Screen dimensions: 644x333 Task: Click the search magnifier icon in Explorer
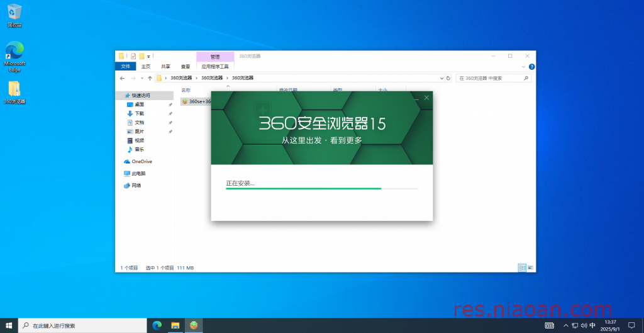[x=526, y=78]
